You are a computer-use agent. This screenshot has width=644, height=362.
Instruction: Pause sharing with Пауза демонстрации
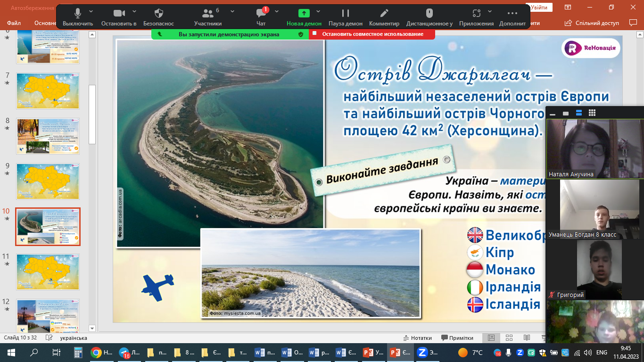[x=346, y=17]
